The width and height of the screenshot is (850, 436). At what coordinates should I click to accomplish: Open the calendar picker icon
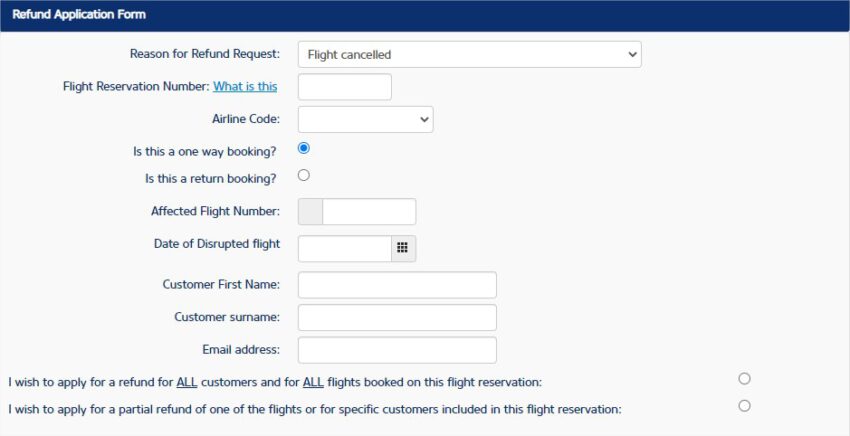pyautogui.click(x=403, y=248)
